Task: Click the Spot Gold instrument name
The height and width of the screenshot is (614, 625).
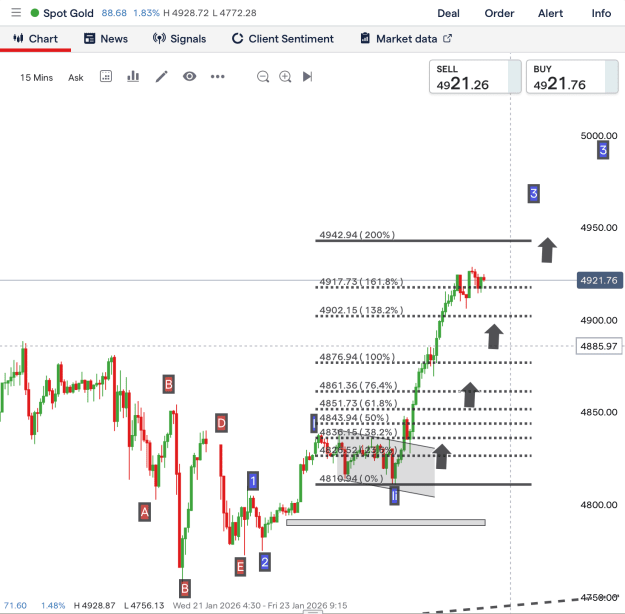Action: (x=68, y=13)
